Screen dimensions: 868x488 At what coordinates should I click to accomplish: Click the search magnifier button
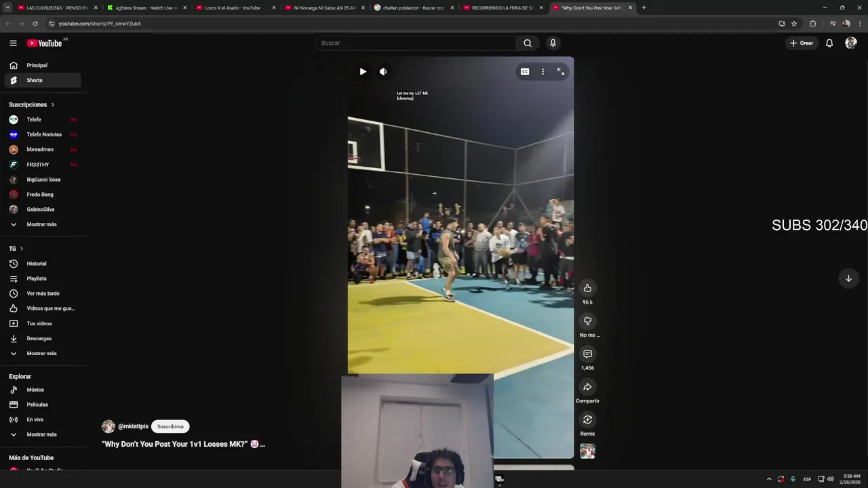tap(528, 43)
